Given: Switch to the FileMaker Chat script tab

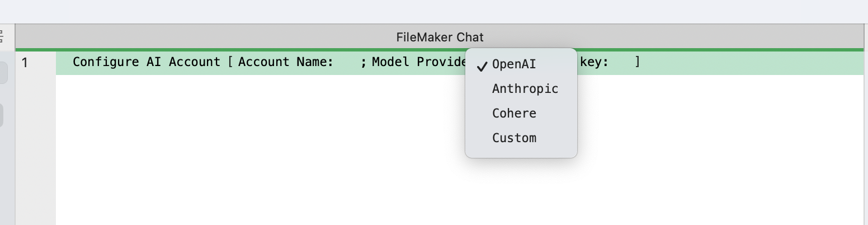Looking at the screenshot, I should pos(440,37).
